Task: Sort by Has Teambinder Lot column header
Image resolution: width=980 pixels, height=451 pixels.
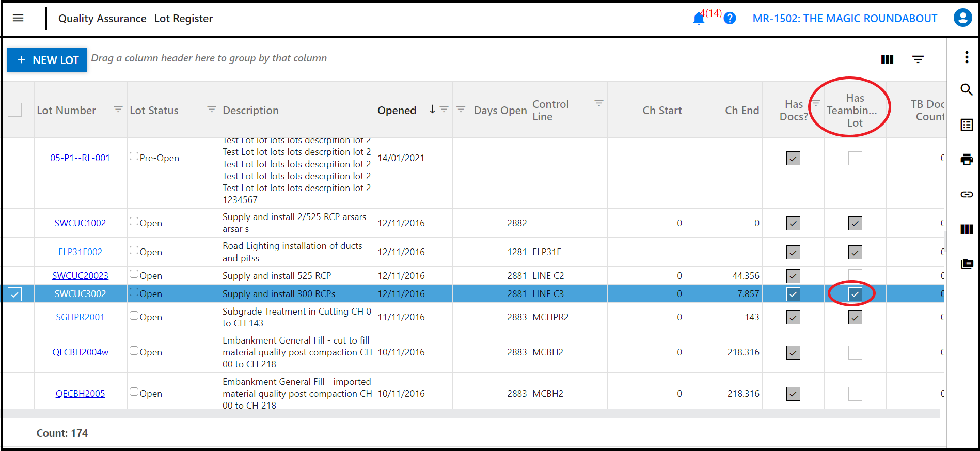Action: pyautogui.click(x=855, y=110)
